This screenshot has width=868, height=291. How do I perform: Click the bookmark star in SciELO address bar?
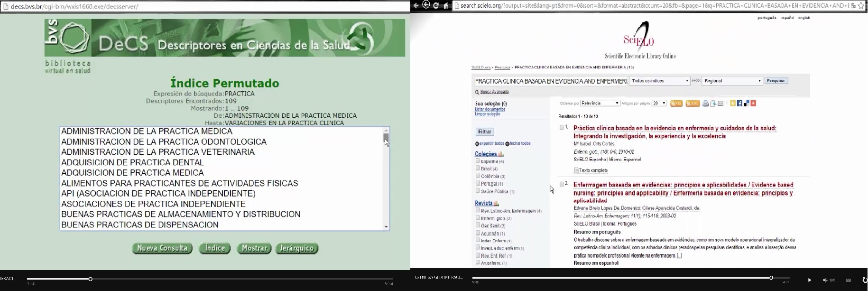861,6
